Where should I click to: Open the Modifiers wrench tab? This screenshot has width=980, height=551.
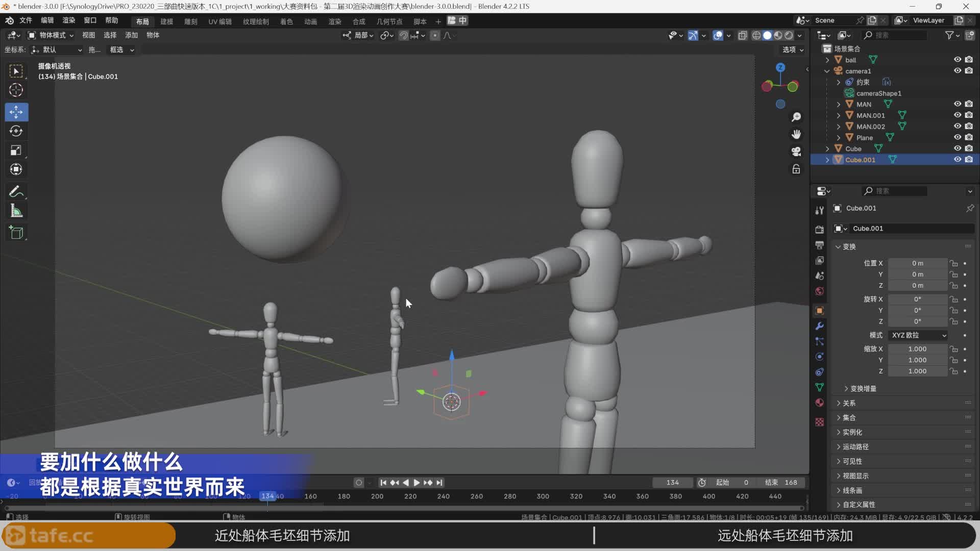[820, 326]
